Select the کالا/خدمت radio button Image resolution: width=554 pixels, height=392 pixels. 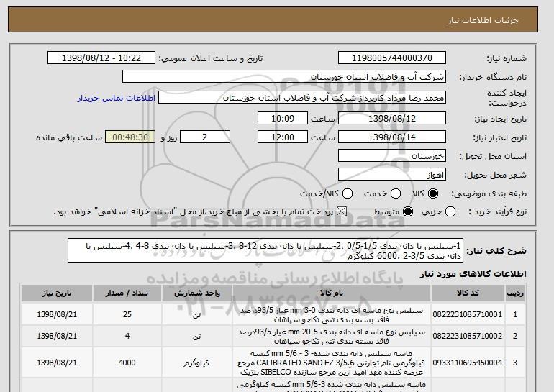[x=348, y=193]
